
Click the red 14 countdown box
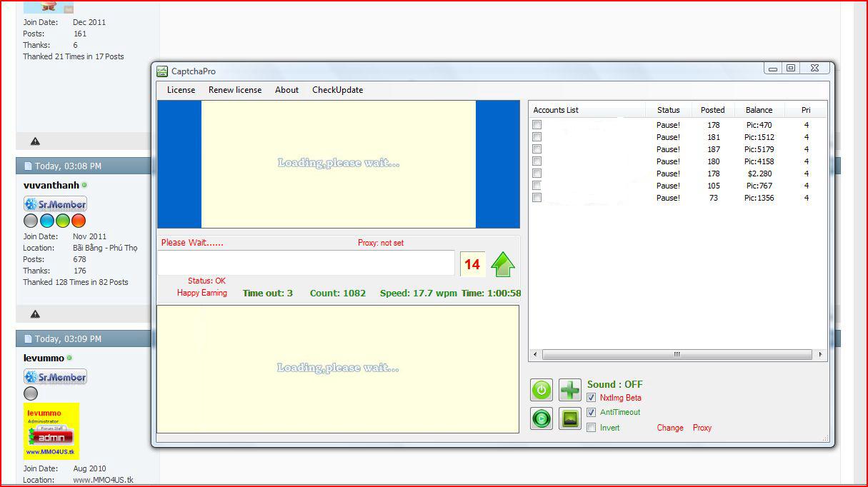472,264
